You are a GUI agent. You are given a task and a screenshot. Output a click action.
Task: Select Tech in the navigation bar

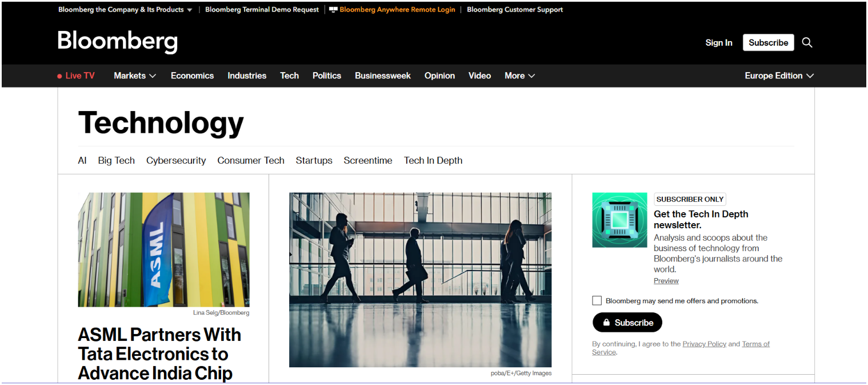tap(289, 76)
